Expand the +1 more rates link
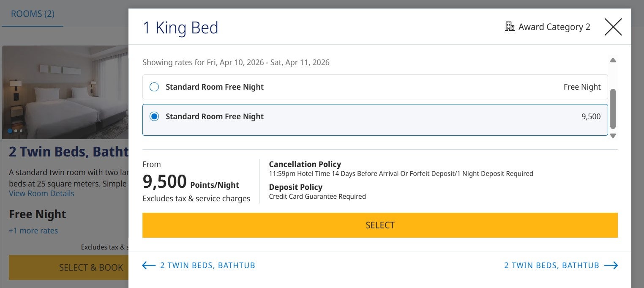This screenshot has width=644, height=288. [33, 231]
